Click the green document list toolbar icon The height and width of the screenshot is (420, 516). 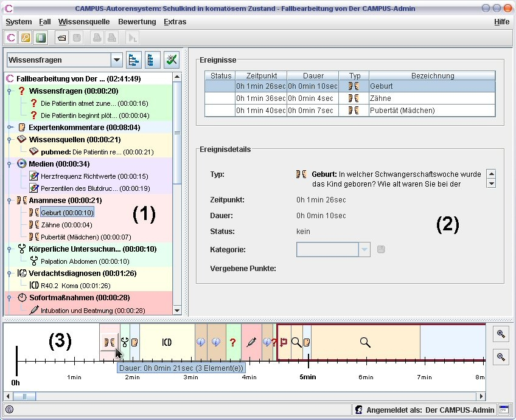[41, 38]
